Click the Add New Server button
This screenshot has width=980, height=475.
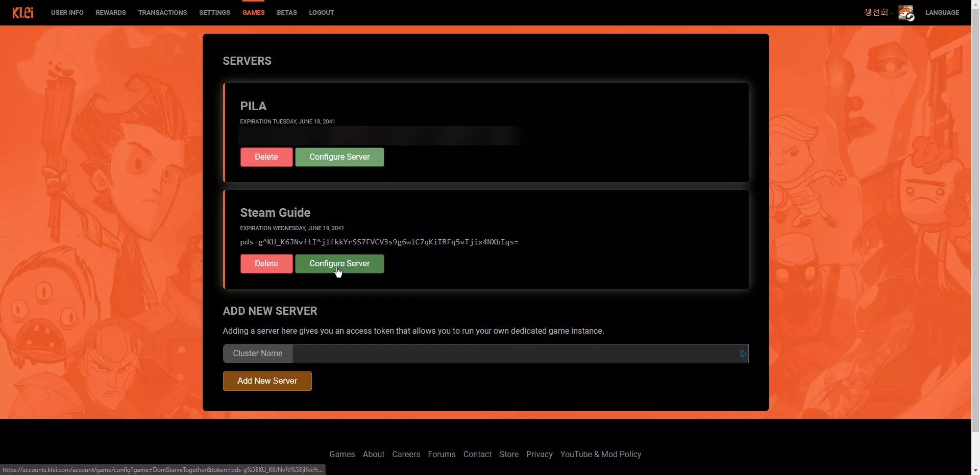pyautogui.click(x=267, y=381)
